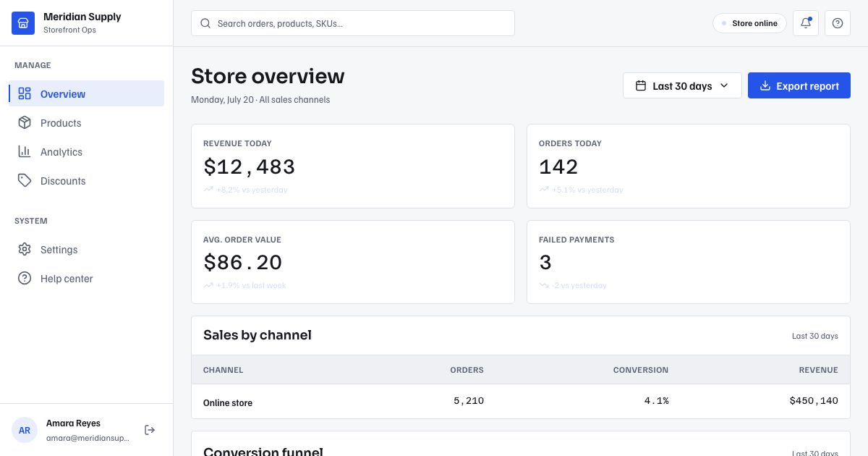Click the Meridian Supply storefront logo icon
This screenshot has width=868, height=456.
(x=23, y=23)
